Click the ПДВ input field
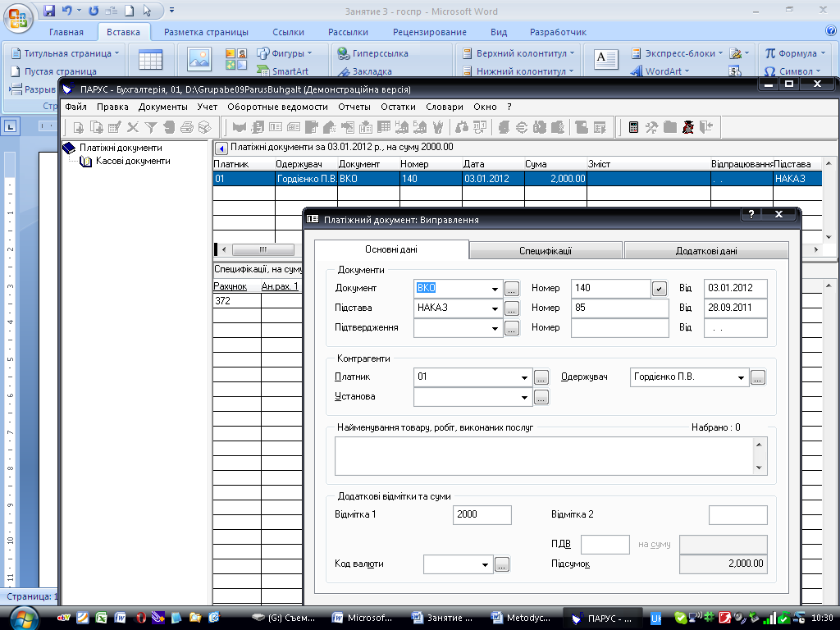The height and width of the screenshot is (630, 840). point(605,545)
